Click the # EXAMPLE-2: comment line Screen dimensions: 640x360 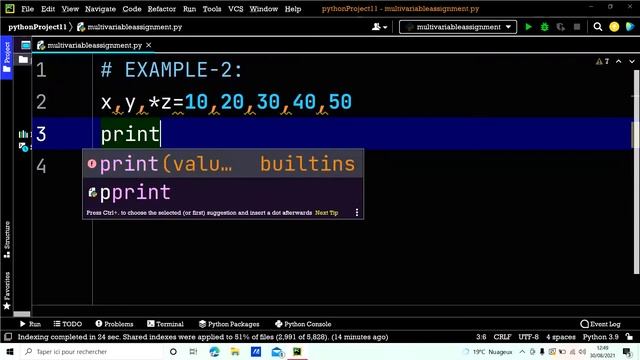tap(171, 70)
